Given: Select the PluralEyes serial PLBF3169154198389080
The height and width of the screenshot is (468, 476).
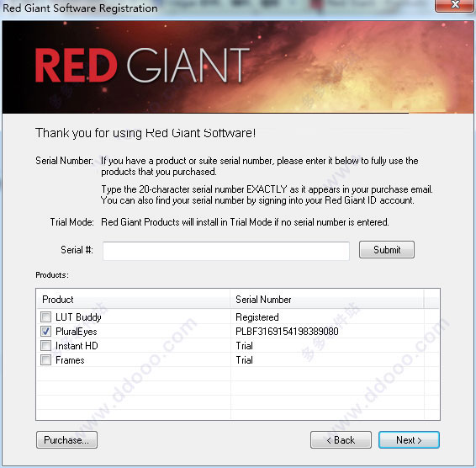Looking at the screenshot, I should pos(287,332).
